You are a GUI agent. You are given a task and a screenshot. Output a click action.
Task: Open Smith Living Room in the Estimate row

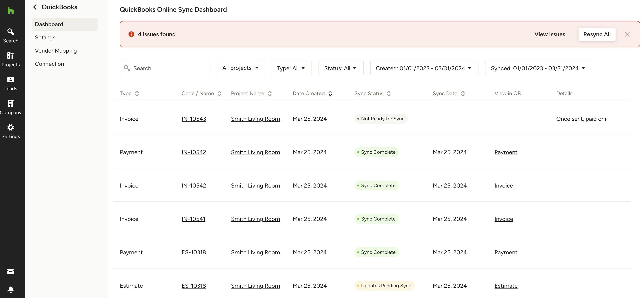click(x=255, y=286)
